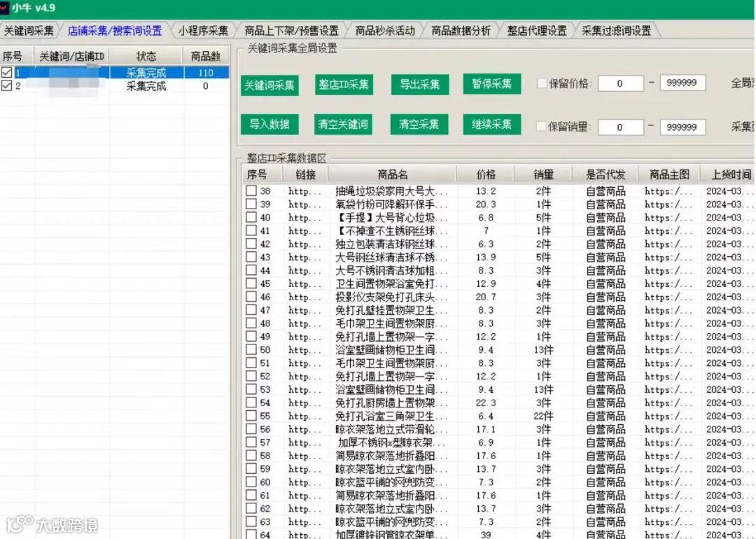Sort by the 销量 column header
This screenshot has width=756, height=539.
543,174
